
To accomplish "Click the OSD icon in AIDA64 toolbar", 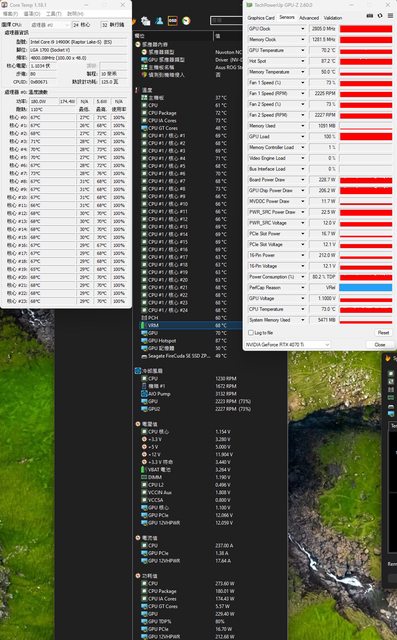I will point(173,20).
